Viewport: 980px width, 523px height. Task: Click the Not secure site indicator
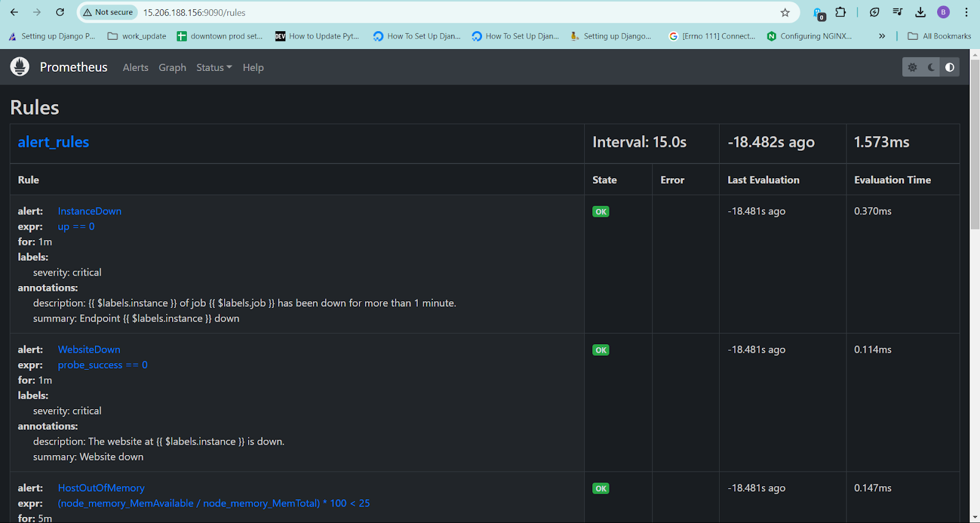pyautogui.click(x=108, y=12)
